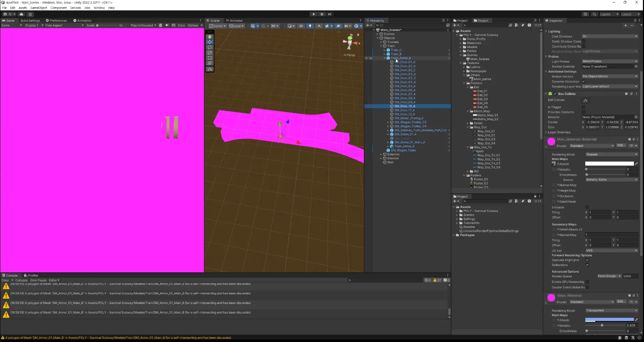The image size is (644, 342).
Task: Toggle Scene visibility eye-slash icon
Action: pos(338,26)
